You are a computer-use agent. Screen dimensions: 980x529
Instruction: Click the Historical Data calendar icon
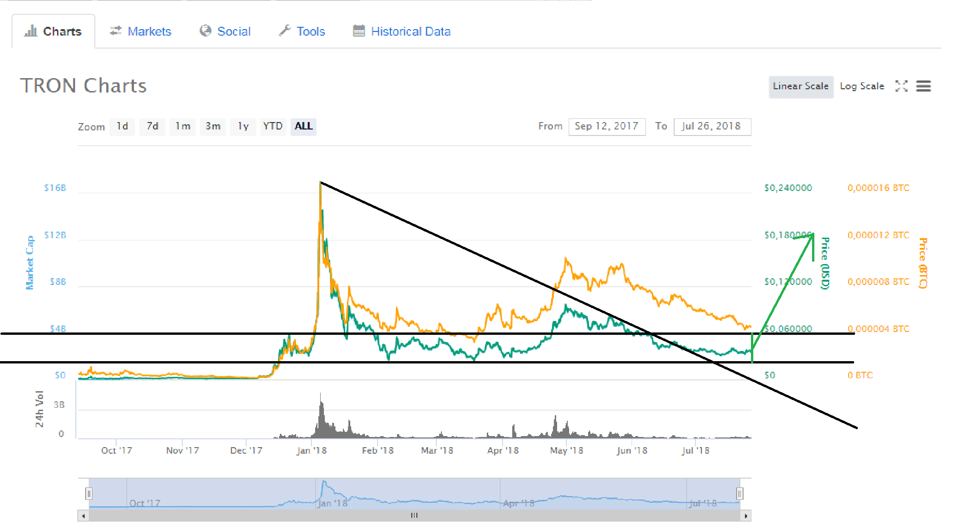(x=359, y=31)
